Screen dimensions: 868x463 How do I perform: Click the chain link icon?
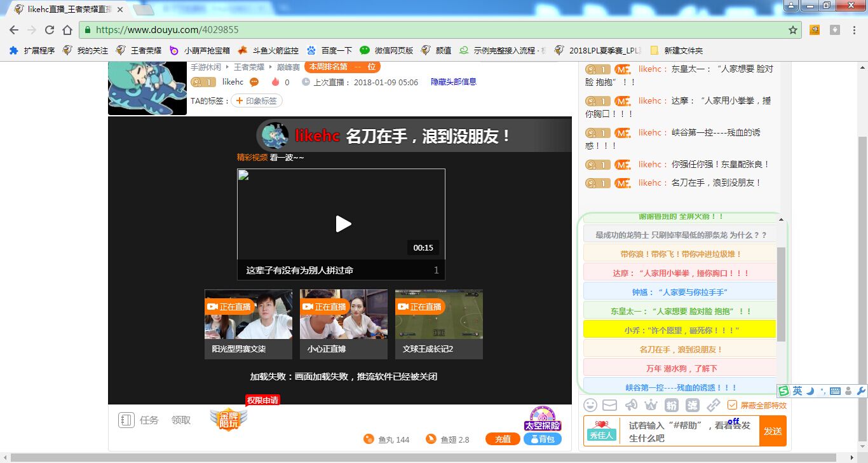coord(713,405)
